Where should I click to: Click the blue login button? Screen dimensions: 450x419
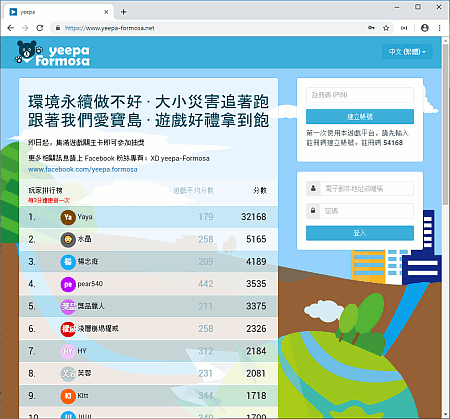point(360,233)
